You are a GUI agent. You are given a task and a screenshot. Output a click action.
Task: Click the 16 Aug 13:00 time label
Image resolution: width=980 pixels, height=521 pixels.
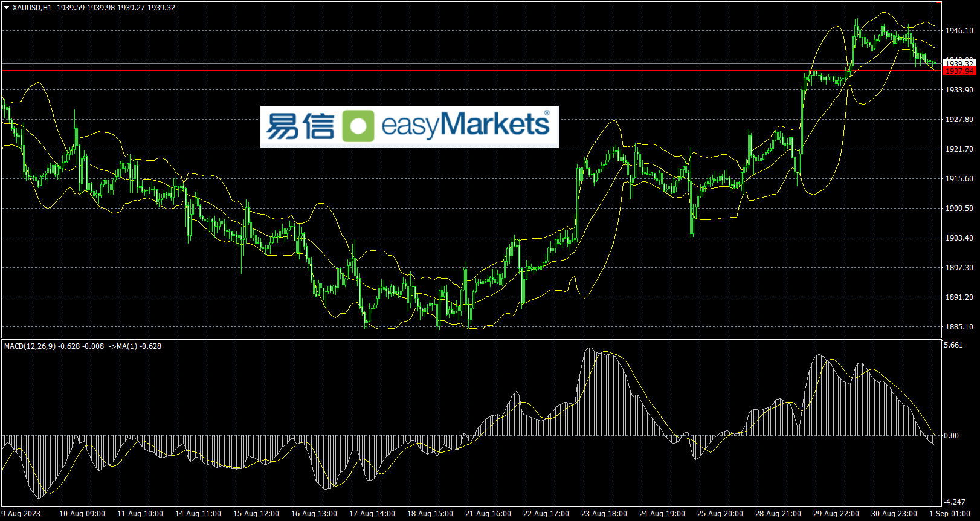(314, 514)
